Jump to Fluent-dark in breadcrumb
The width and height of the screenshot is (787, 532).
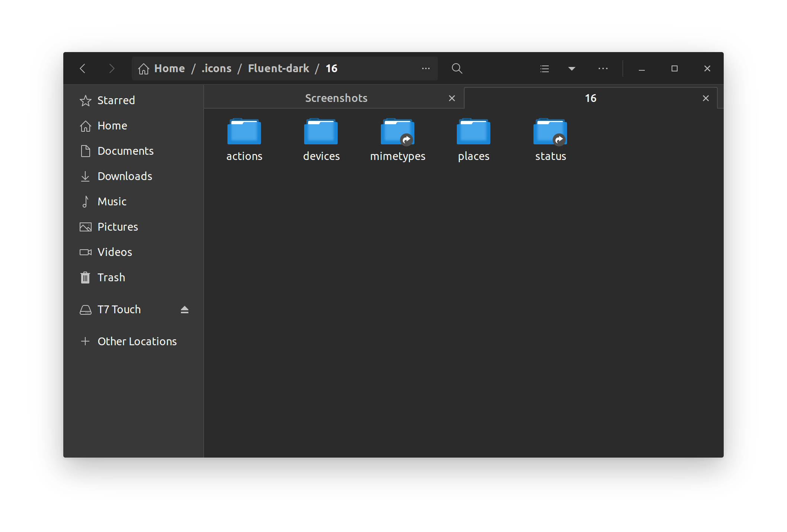point(278,68)
